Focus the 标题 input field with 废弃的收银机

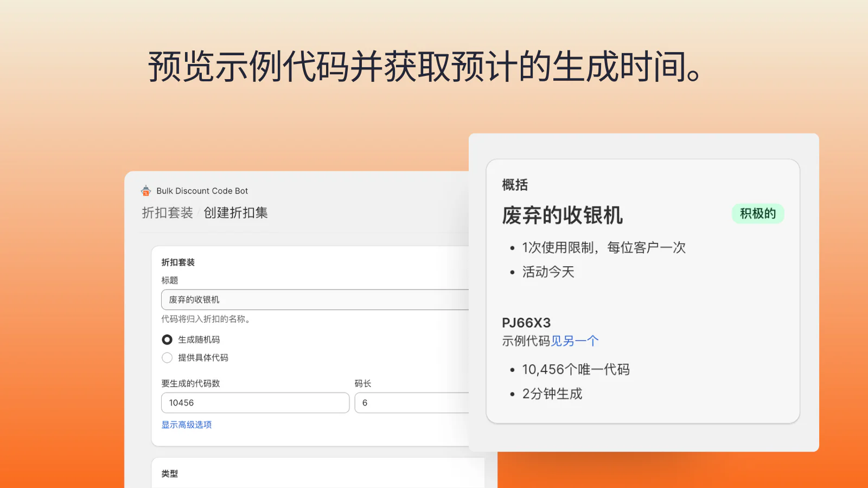[315, 300]
